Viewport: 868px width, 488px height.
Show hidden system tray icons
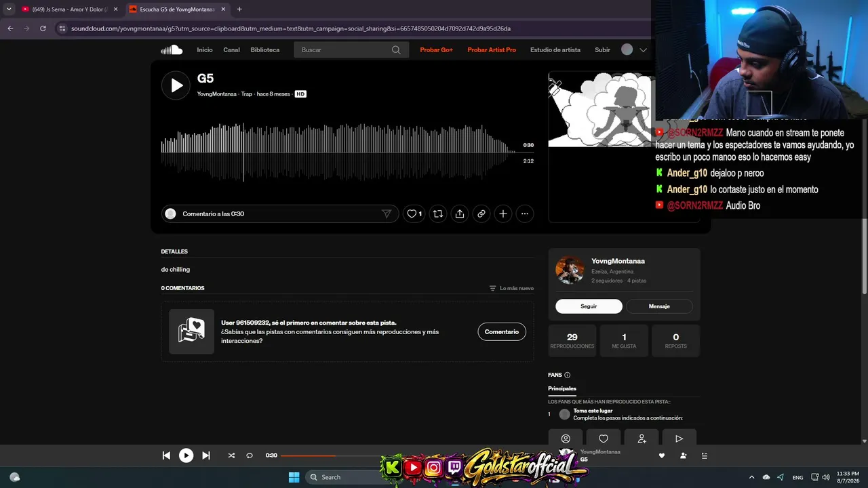pyautogui.click(x=751, y=477)
